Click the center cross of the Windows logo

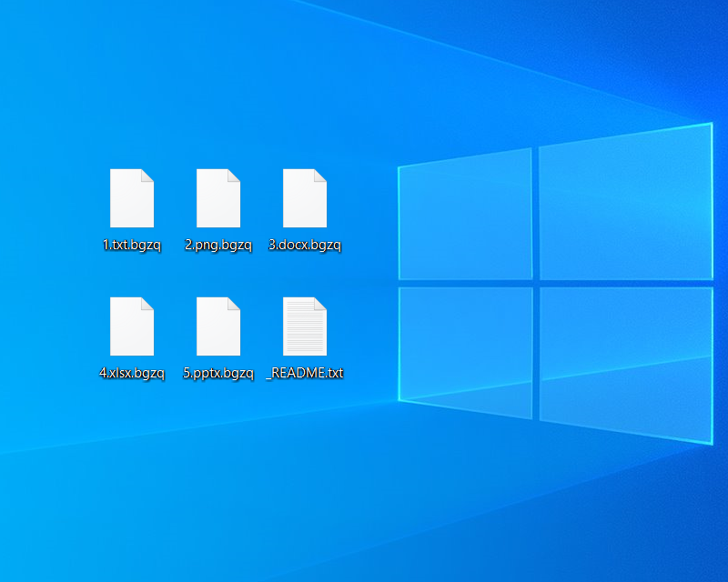pyautogui.click(x=536, y=283)
